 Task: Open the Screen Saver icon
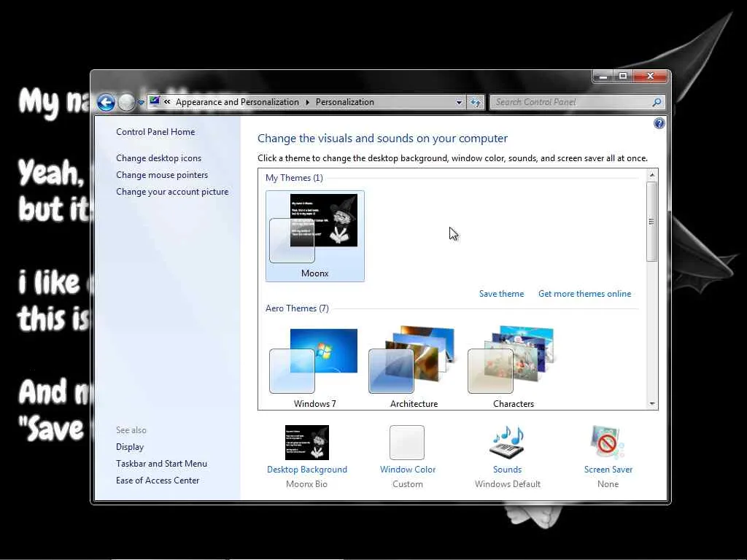click(608, 443)
